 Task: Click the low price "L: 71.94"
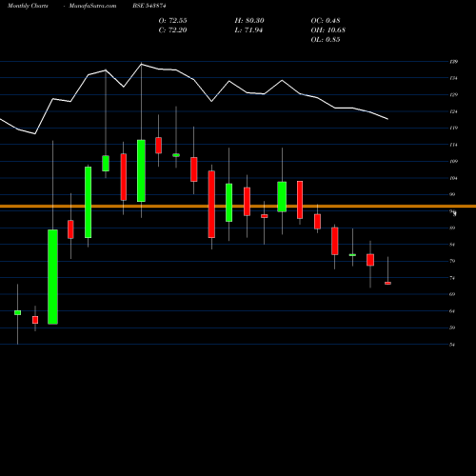coord(248,30)
